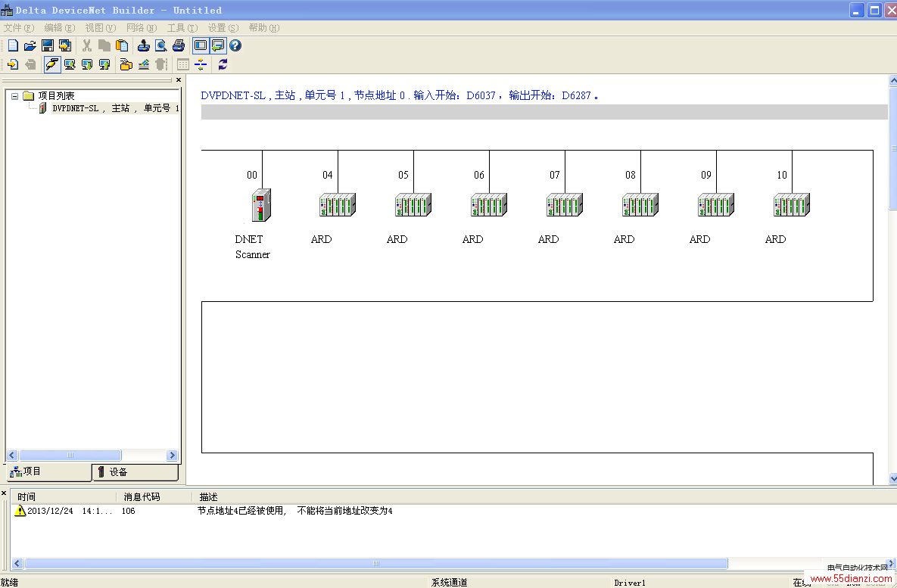Select the DVPDNET-SL 主站 tree entry
Screen dimensions: 897x588
click(x=116, y=108)
